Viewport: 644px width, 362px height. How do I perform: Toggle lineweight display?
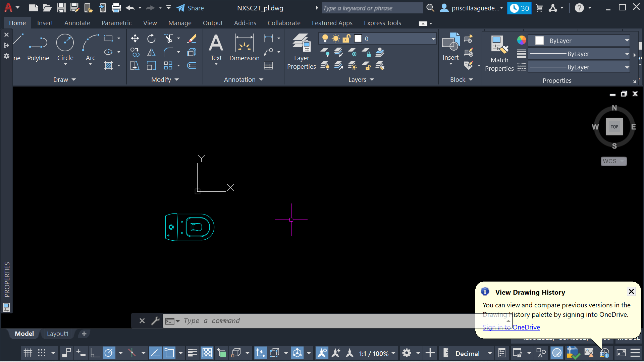[x=193, y=353]
